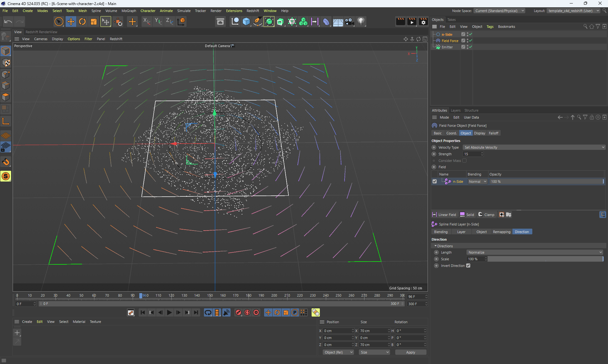608x364 pixels.
Task: Select the Rotate tool icon
Action: (x=82, y=22)
